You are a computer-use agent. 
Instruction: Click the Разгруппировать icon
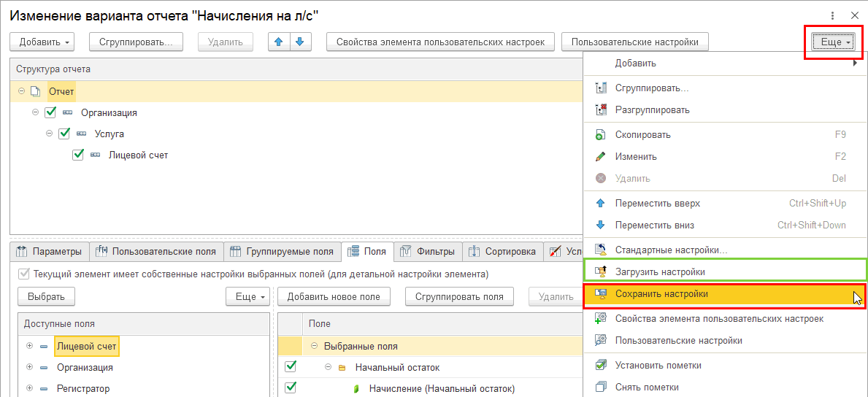click(x=601, y=110)
